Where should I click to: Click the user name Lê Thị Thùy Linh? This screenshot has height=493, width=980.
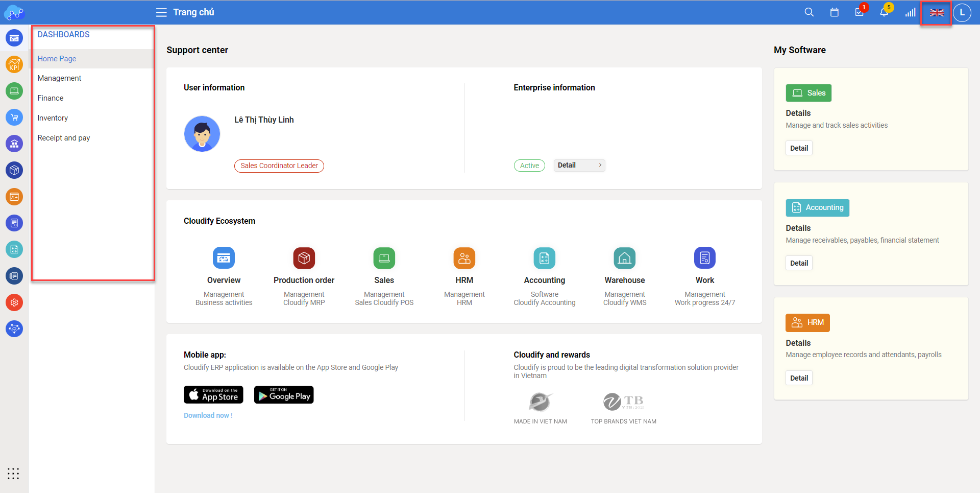coord(264,120)
